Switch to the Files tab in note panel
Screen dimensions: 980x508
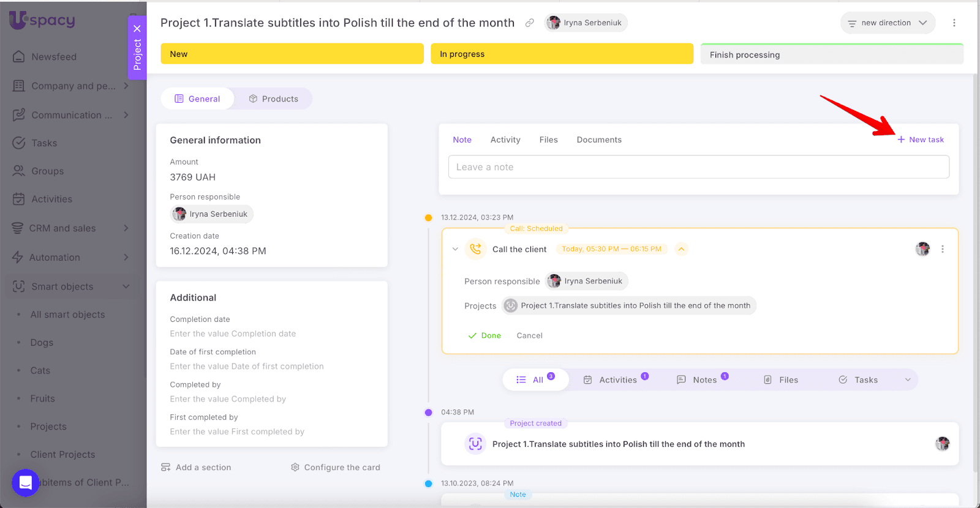coord(548,140)
